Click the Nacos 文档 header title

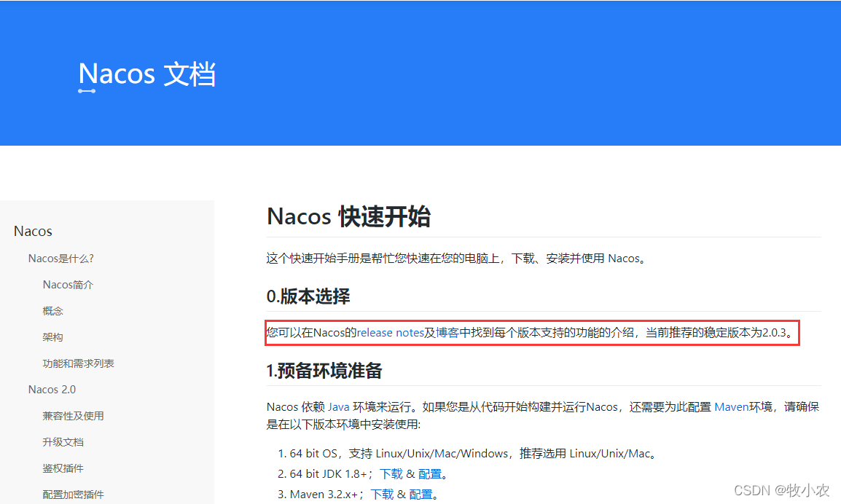[x=147, y=74]
